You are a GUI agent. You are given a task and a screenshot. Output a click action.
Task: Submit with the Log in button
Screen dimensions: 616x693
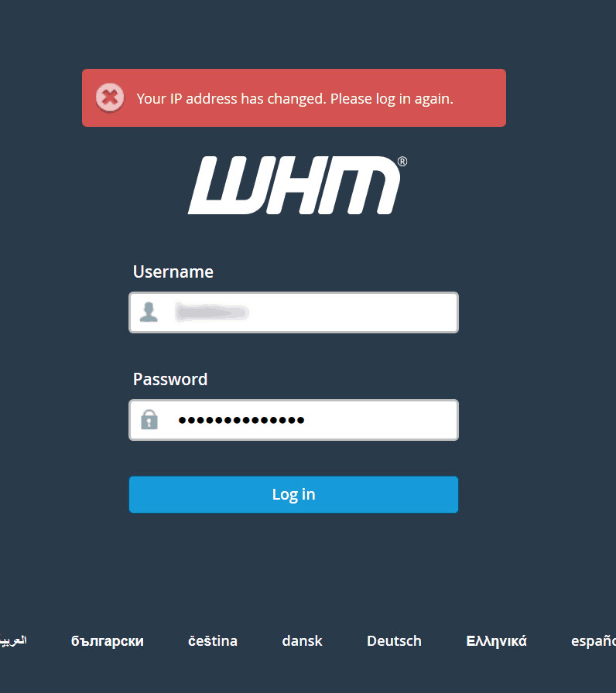[293, 494]
